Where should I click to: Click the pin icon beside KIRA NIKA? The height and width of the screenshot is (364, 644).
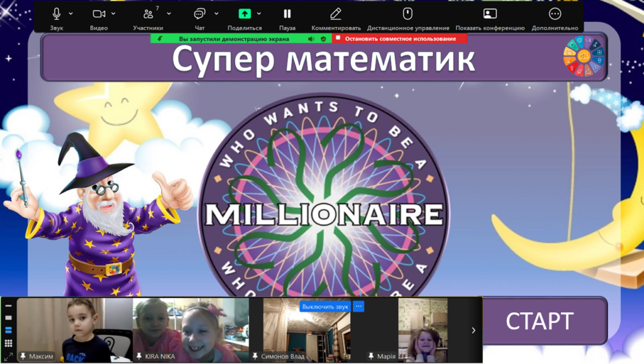(x=139, y=356)
